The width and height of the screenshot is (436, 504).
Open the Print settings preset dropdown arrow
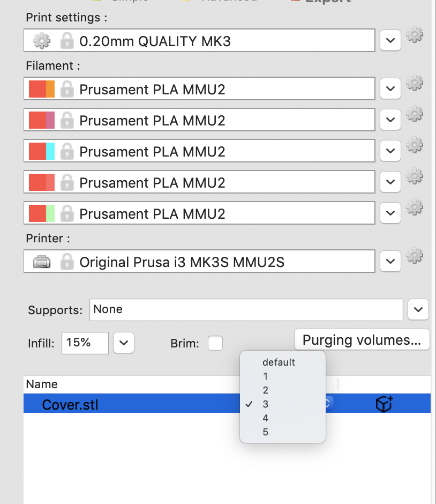tap(390, 41)
